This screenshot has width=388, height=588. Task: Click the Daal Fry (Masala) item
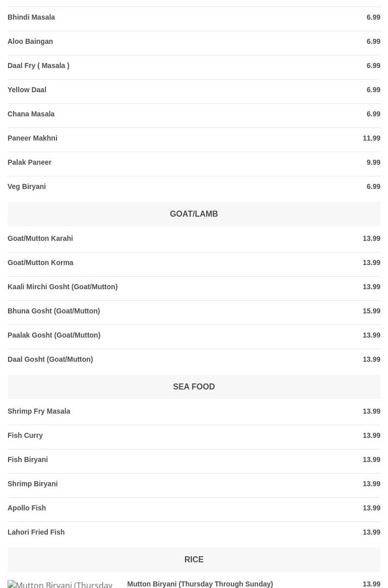[x=38, y=66]
